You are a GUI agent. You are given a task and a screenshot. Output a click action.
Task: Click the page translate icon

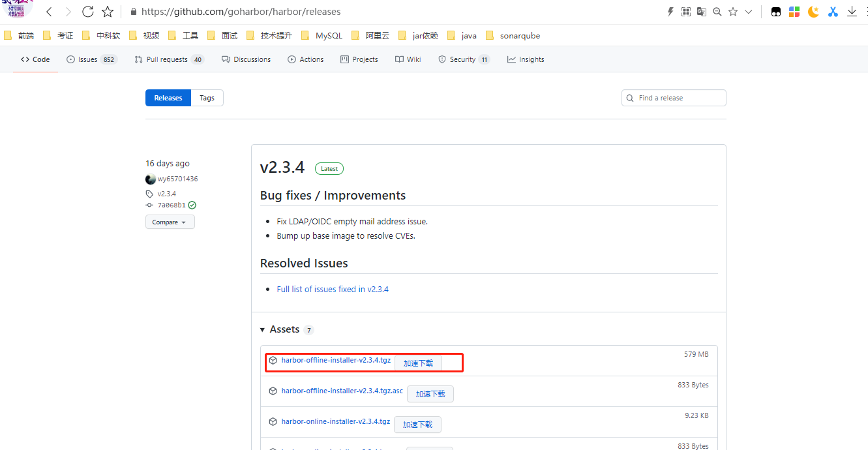pyautogui.click(x=702, y=12)
